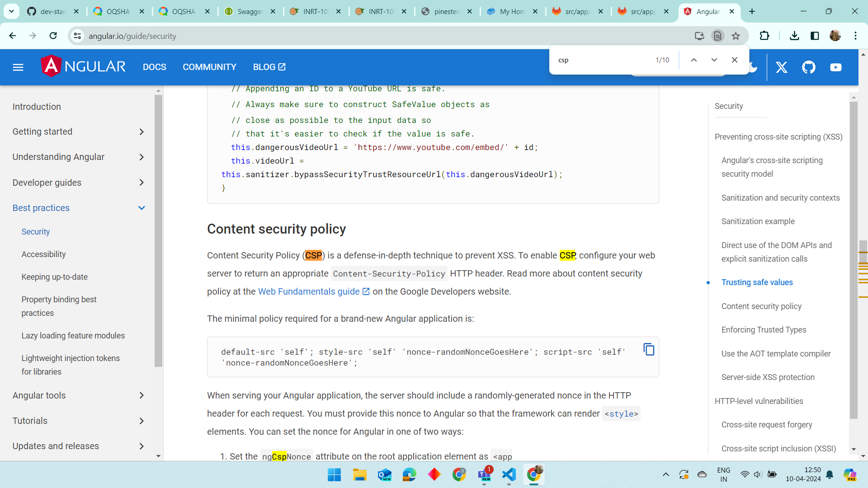This screenshot has height=488, width=868.
Task: Click the page's vertical scrollbar thumb
Action: (x=863, y=251)
